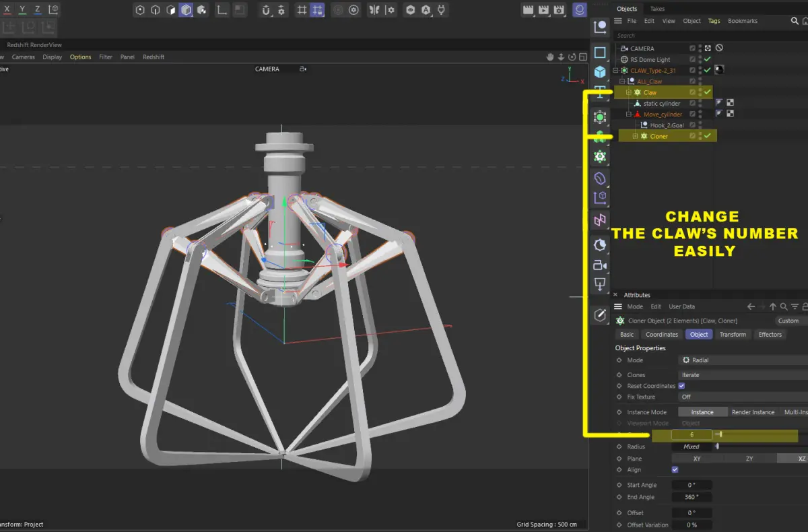Open the Cameras menu in viewport

(23, 57)
